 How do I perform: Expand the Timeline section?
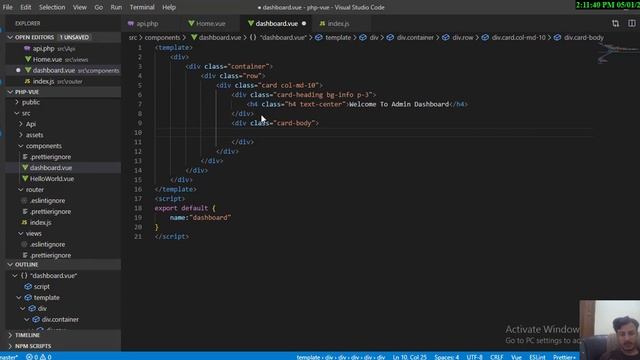tap(27, 335)
